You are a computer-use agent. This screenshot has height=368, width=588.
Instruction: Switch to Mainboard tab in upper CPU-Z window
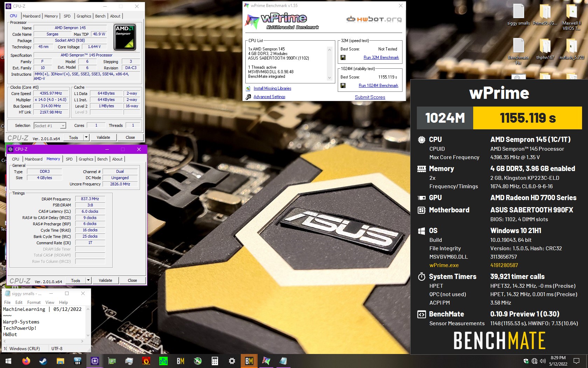(31, 16)
